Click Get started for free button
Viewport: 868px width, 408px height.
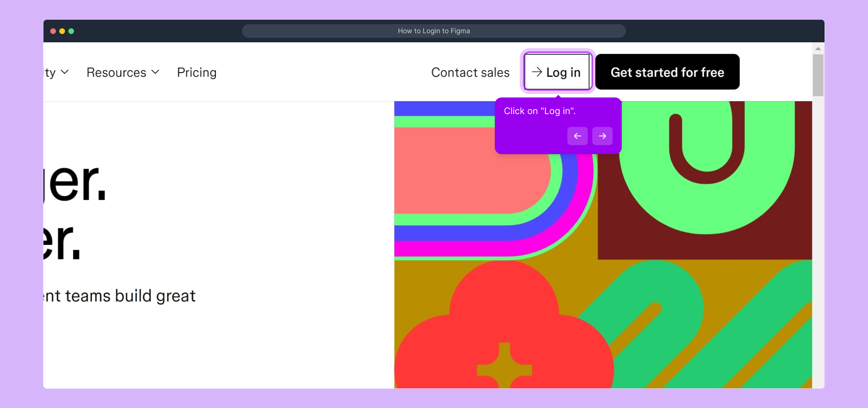[667, 72]
